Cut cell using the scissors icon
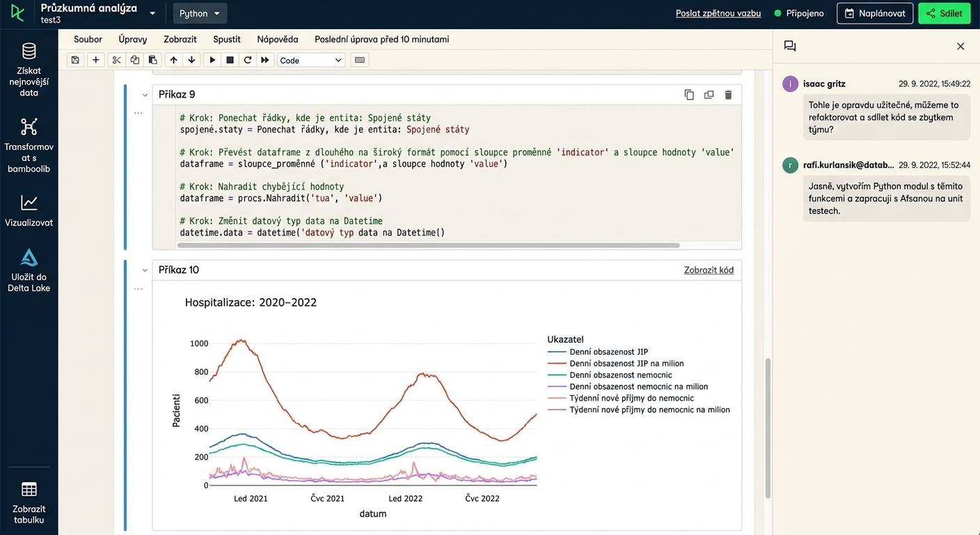Screen dimensions: 980x535 point(116,60)
